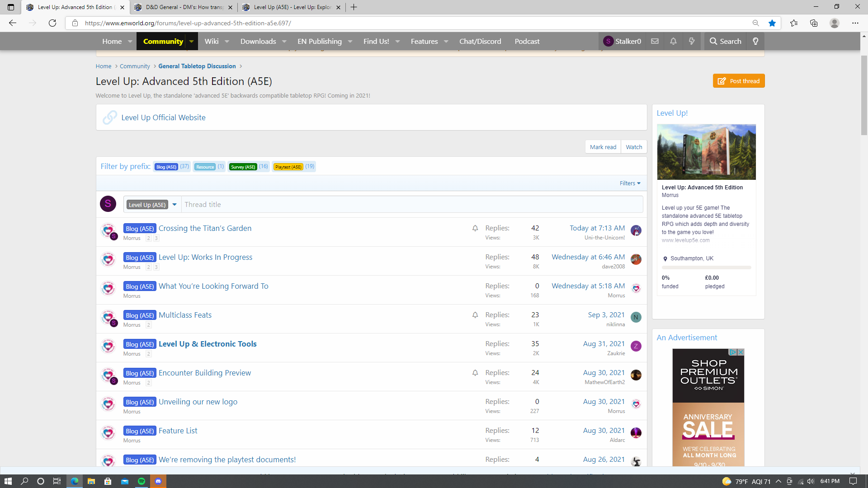This screenshot has height=488, width=868.
Task: Expand the Community menu arrow
Action: click(192, 41)
